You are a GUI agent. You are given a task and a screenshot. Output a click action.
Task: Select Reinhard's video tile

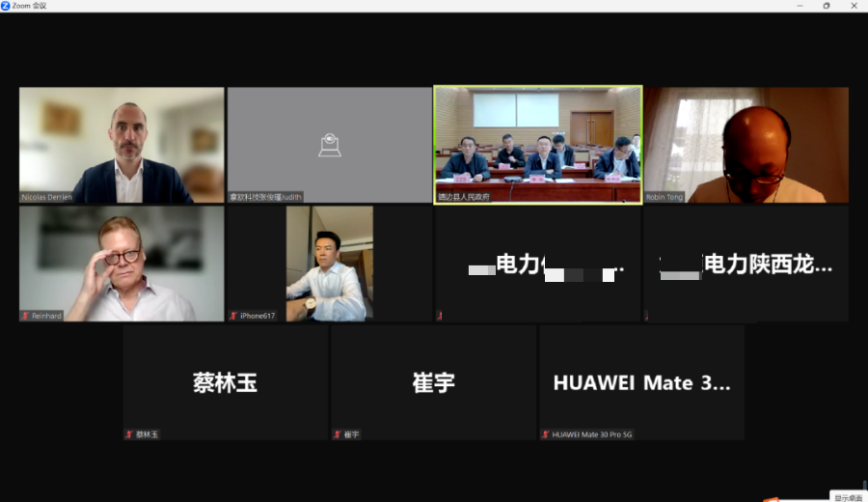(x=122, y=264)
